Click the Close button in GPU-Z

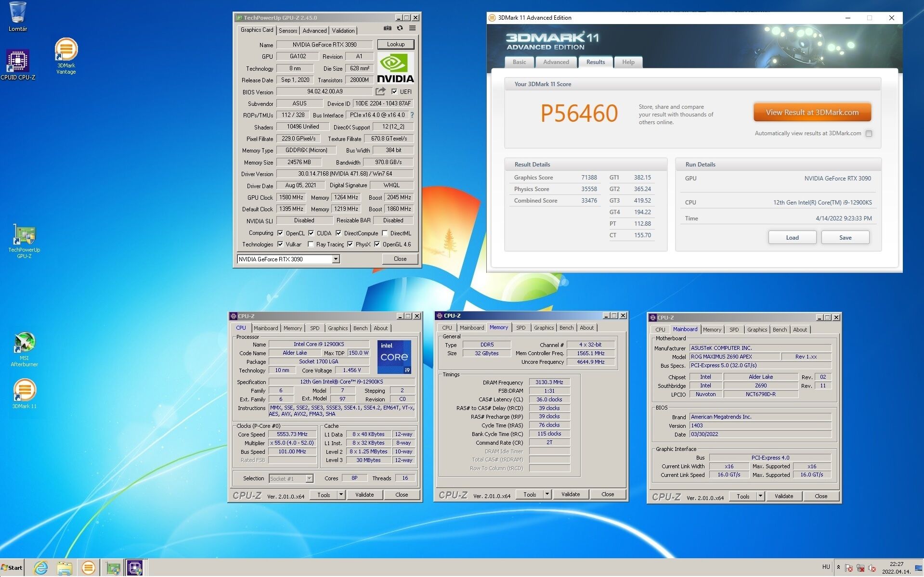point(400,259)
